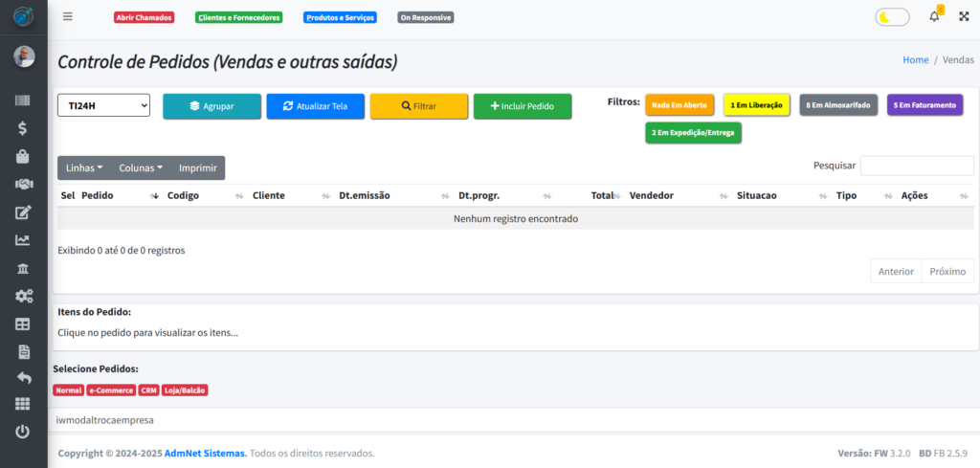Open the chart line reports icon
980x468 pixels.
pos(23,240)
